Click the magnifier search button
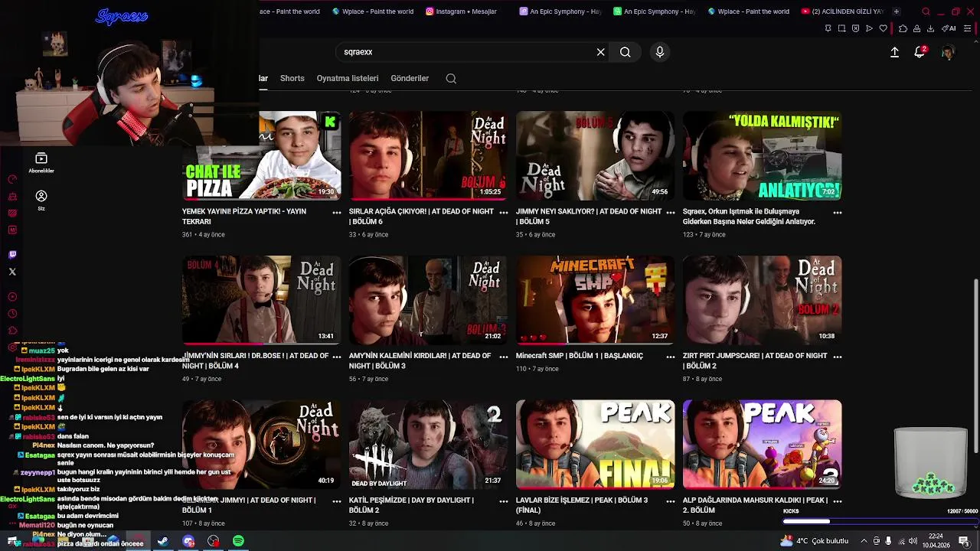The width and height of the screenshot is (980, 551). pos(626,52)
